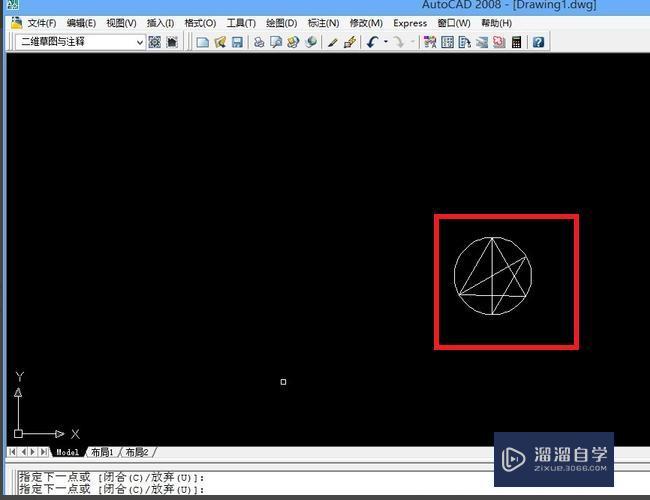This screenshot has height=500, width=650.
Task: Open Help question mark icon
Action: tap(538, 42)
